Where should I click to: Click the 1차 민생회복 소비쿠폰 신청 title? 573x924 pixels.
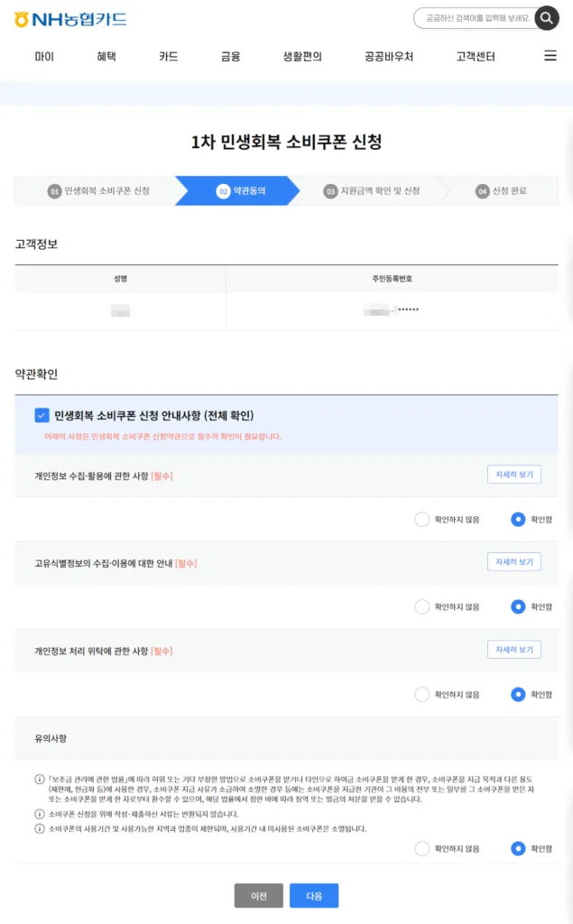pos(287,142)
